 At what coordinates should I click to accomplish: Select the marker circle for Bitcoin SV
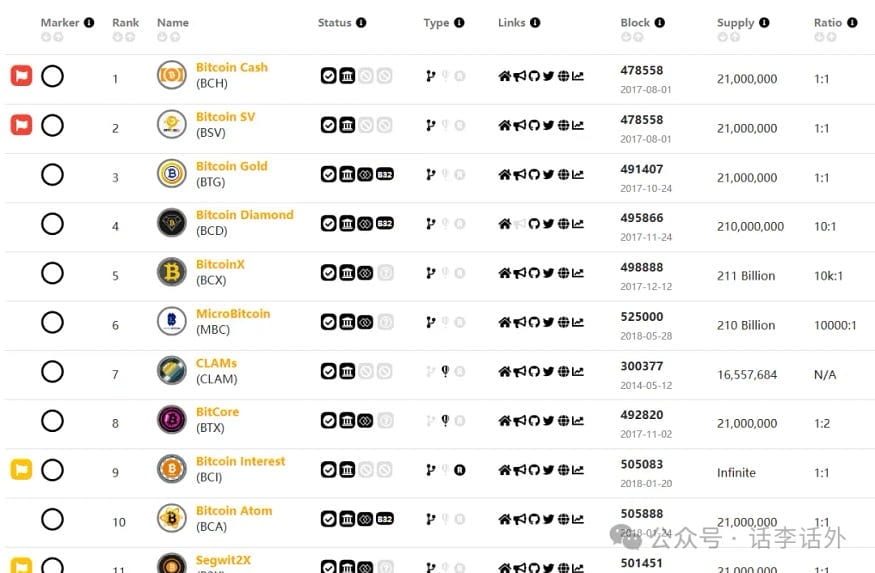click(x=52, y=125)
